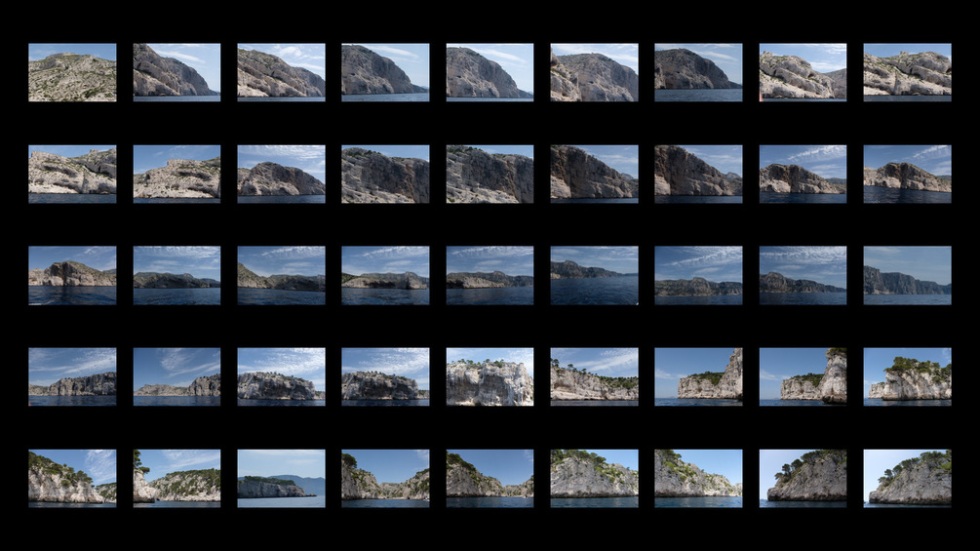Screen dimensions: 980x551
Task: Select last thumbnail in middle row, dark cliffs
Action: [x=908, y=275]
